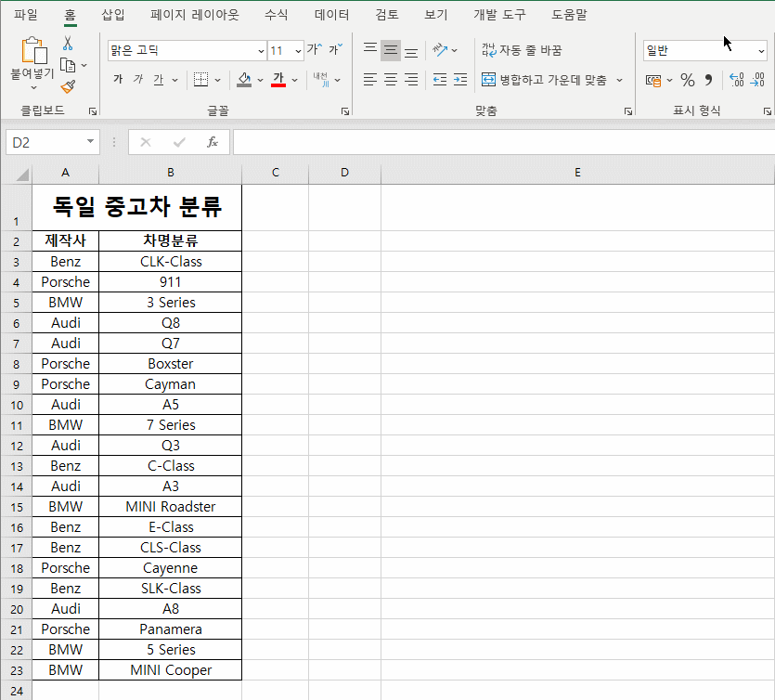The height and width of the screenshot is (700, 775).
Task: Expand fill color dropdown arrow
Action: [x=260, y=80]
